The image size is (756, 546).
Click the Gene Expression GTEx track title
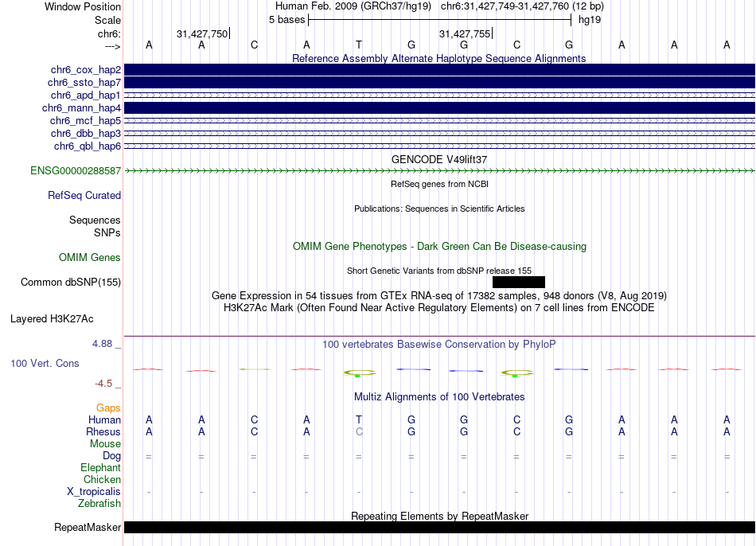[439, 295]
